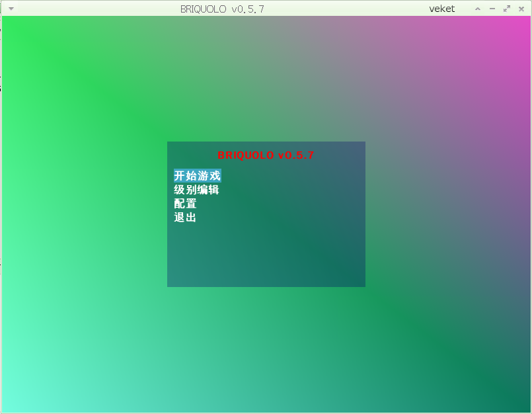Click the BRIQUOLO v0.5.7 window title text
This screenshot has height=414, width=532.
(222, 9)
